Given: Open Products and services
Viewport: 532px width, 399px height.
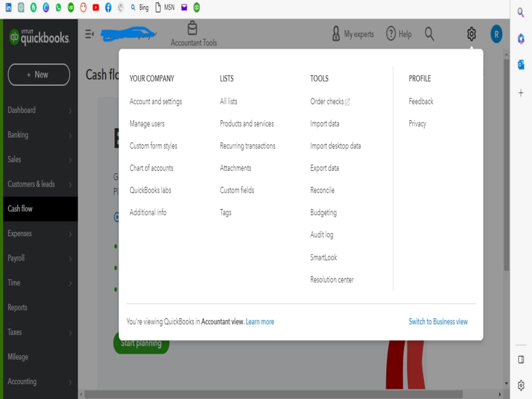Looking at the screenshot, I should (x=247, y=124).
